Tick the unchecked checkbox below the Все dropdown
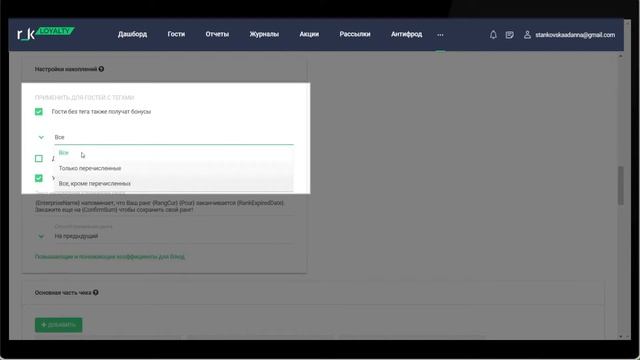Viewport: 640px width, 360px height. (39, 158)
